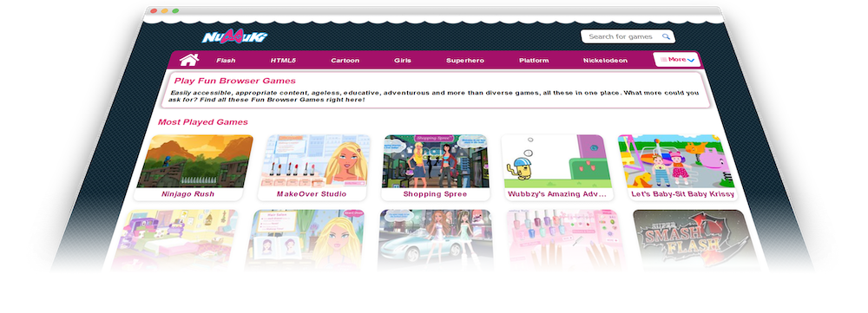Screen dimensions: 868x313
Task: Close the browser window with the red button
Action: [x=154, y=10]
